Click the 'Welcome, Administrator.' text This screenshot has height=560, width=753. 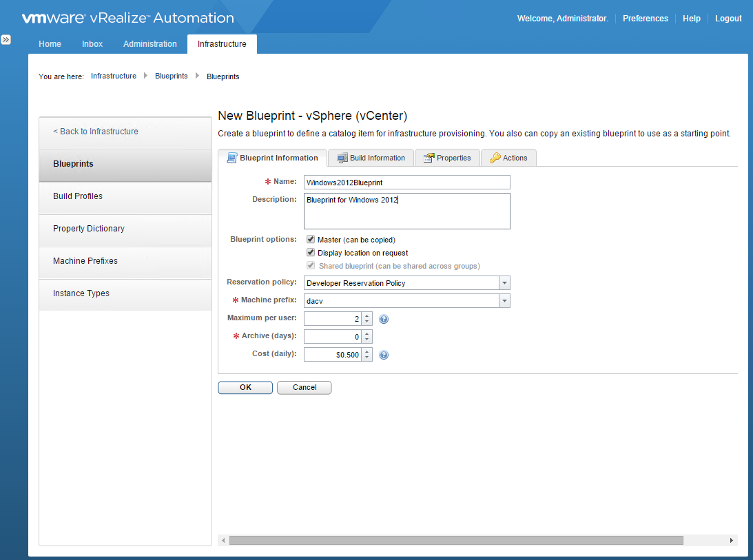562,18
